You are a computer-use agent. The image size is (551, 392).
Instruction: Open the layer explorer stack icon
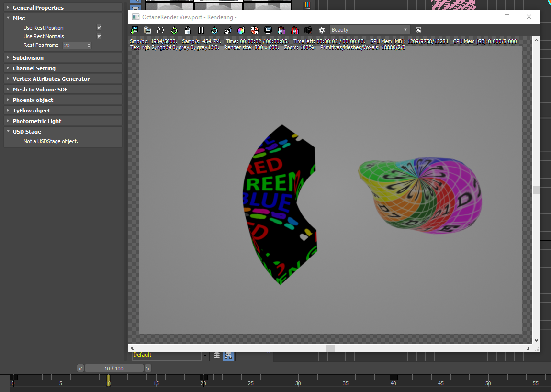tap(217, 356)
